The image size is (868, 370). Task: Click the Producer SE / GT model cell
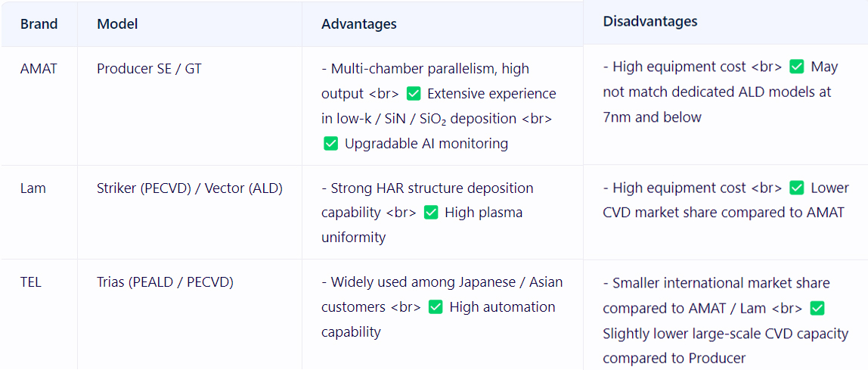click(x=149, y=70)
